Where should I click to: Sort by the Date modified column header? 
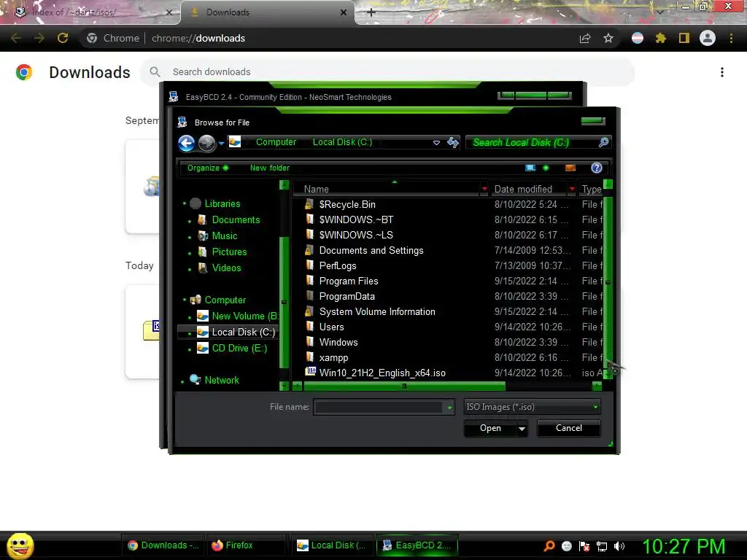click(523, 189)
